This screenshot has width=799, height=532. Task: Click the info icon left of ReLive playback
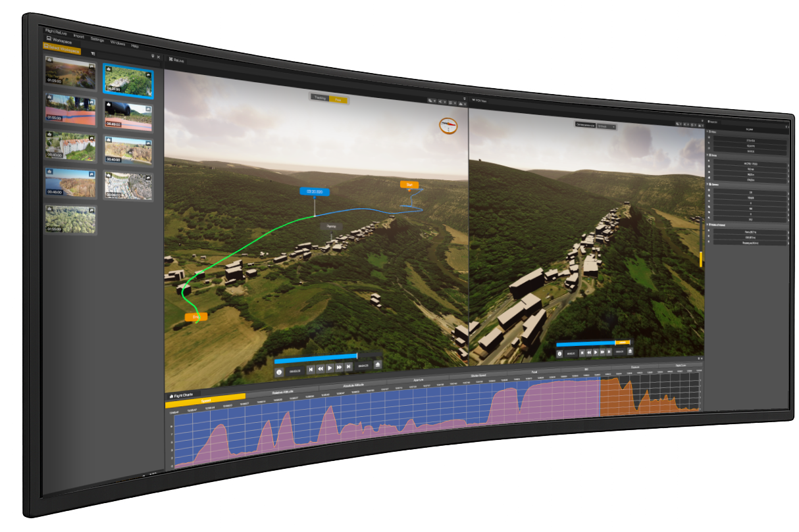point(279,372)
